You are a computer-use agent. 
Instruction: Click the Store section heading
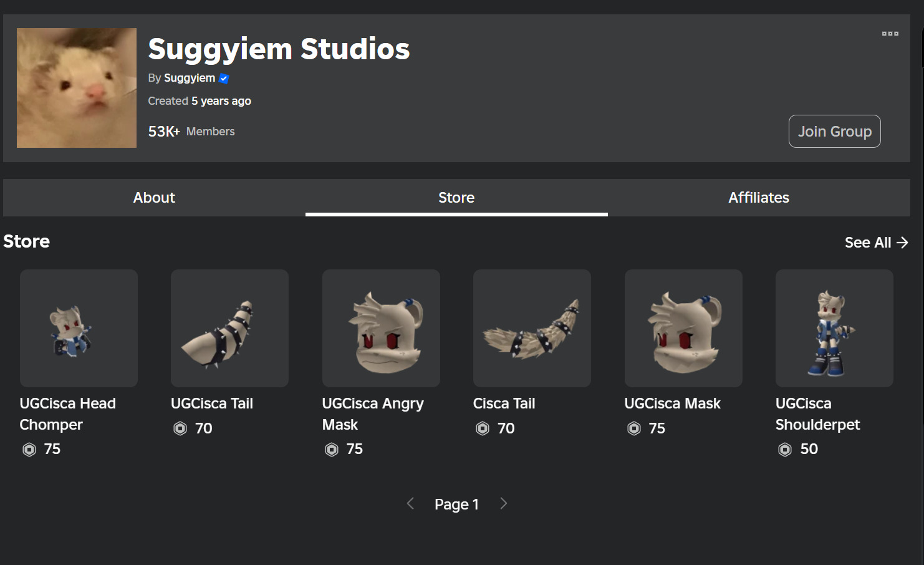click(x=26, y=241)
